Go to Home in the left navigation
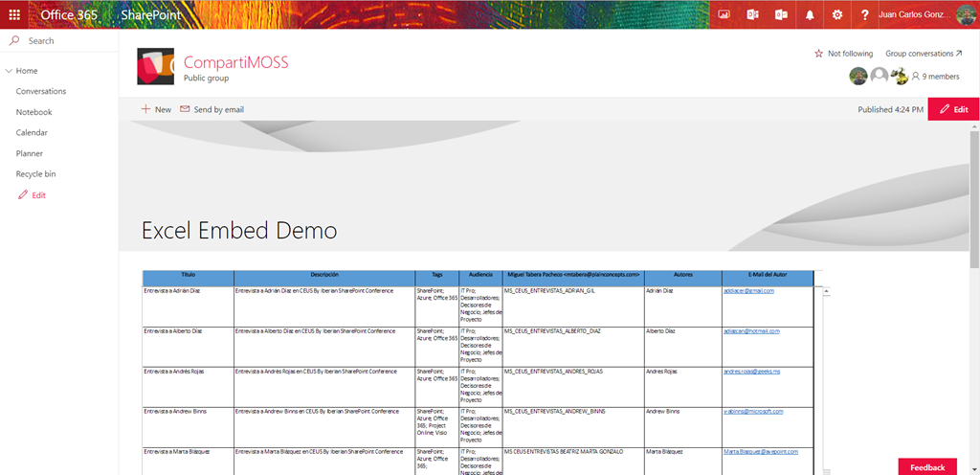 27,71
